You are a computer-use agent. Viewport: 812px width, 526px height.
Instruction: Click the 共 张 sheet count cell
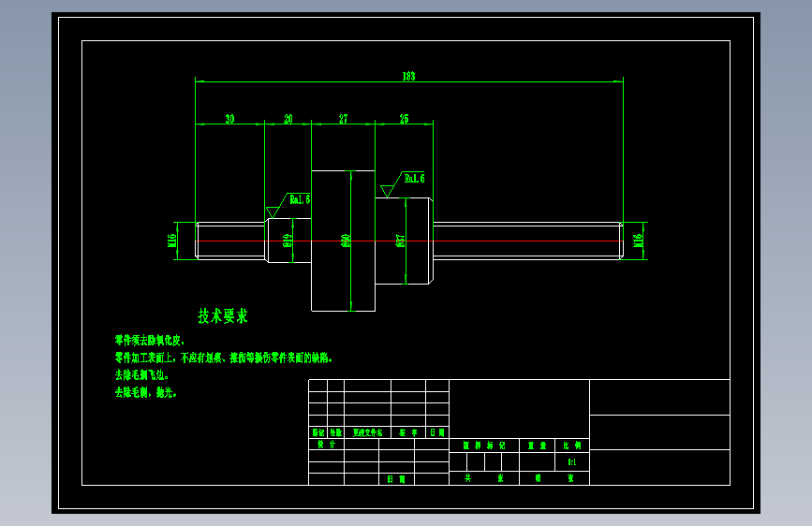[484, 478]
